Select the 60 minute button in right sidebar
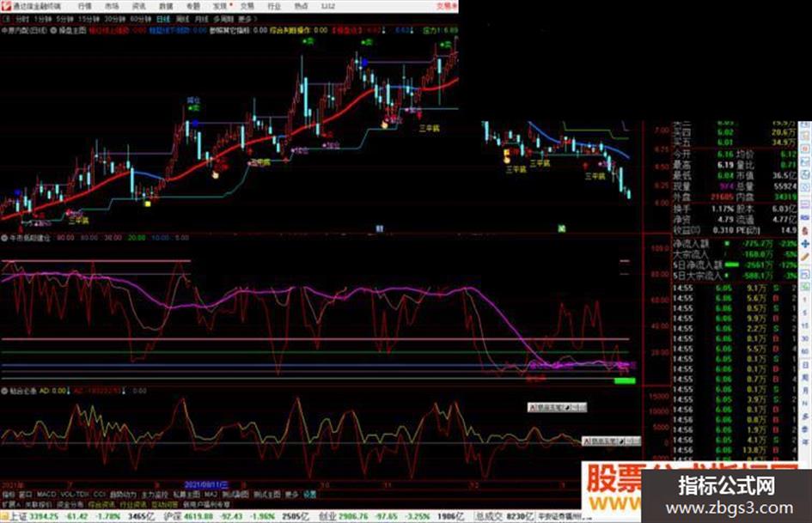Viewport: 812px width, 523px height. pyautogui.click(x=805, y=351)
